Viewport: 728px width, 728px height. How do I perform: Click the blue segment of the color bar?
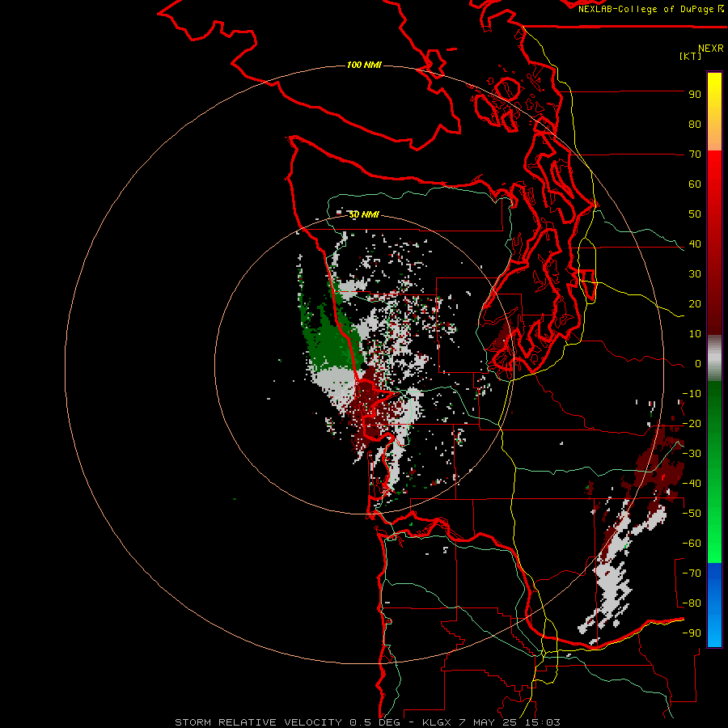coord(714,605)
